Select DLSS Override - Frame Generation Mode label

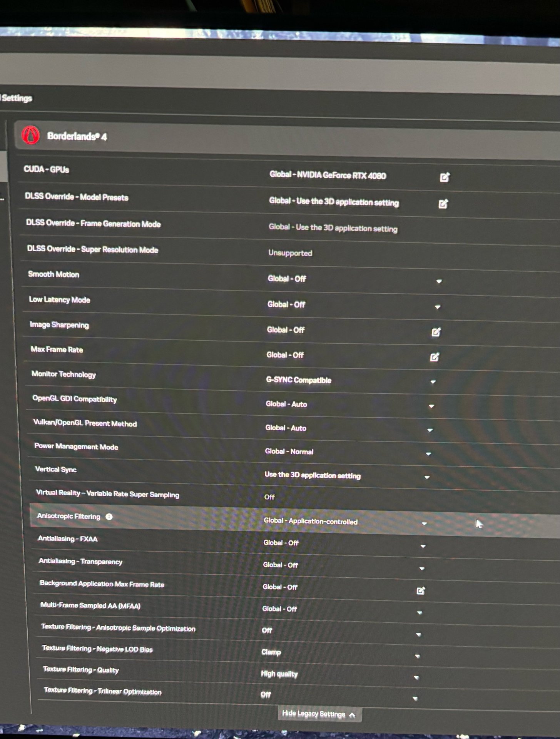(x=93, y=223)
